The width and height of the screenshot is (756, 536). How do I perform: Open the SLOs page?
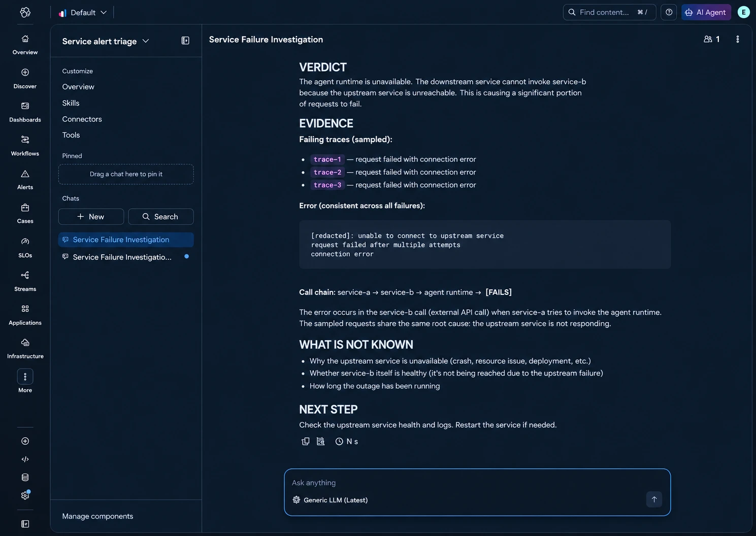point(25,248)
